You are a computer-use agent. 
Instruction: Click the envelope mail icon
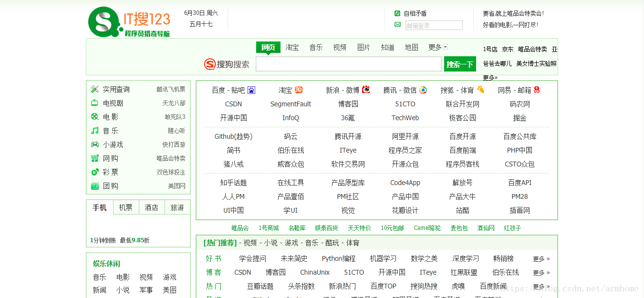tap(397, 24)
